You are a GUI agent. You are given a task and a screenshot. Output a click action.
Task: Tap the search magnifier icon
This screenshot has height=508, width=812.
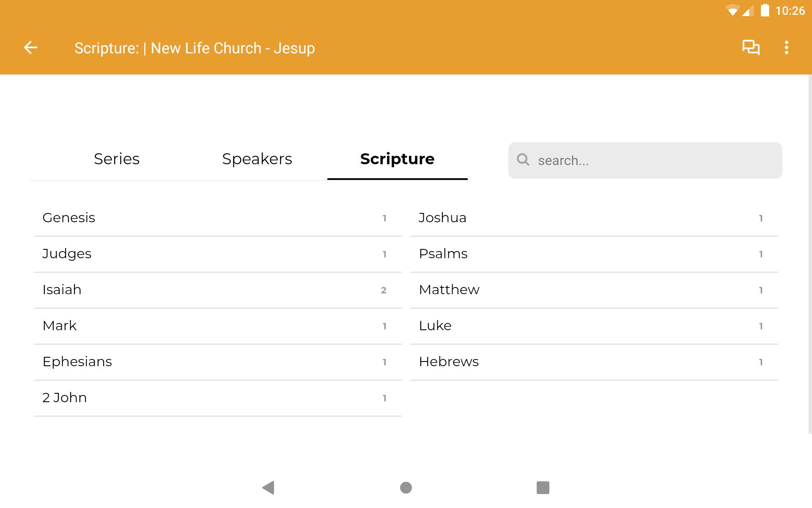tap(523, 160)
